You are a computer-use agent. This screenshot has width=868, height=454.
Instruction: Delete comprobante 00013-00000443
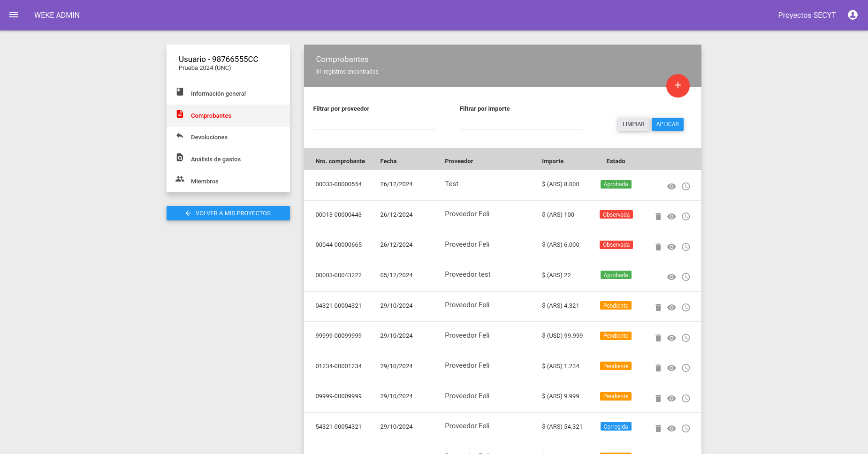pyautogui.click(x=658, y=217)
